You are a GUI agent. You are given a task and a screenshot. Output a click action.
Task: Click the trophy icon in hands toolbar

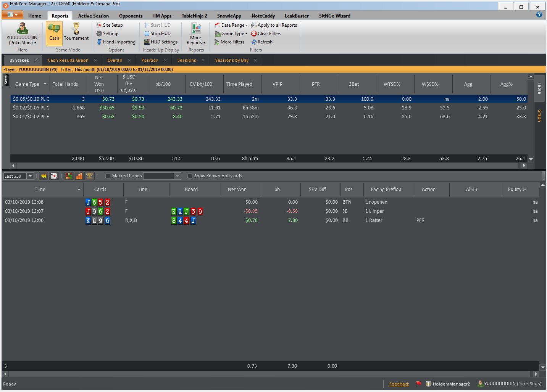pos(89,176)
